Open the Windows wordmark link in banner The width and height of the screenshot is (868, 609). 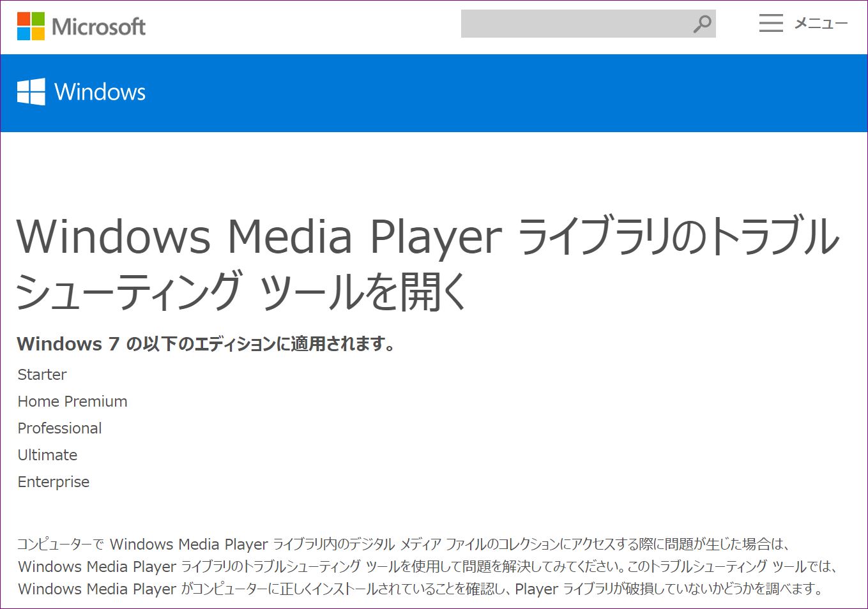(x=100, y=92)
